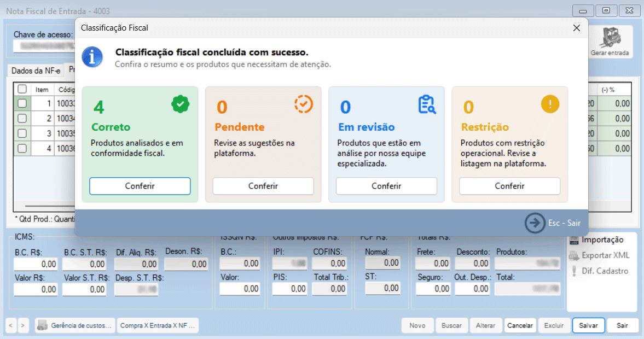Click the table horizontal scrollbar
Image resolution: width=644 pixels, height=339 pixels.
pos(50,206)
